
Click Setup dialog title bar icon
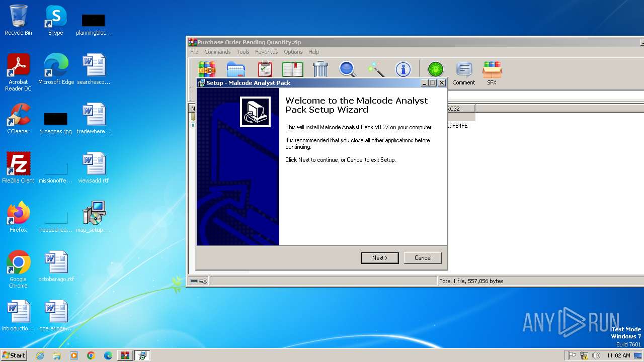click(201, 82)
